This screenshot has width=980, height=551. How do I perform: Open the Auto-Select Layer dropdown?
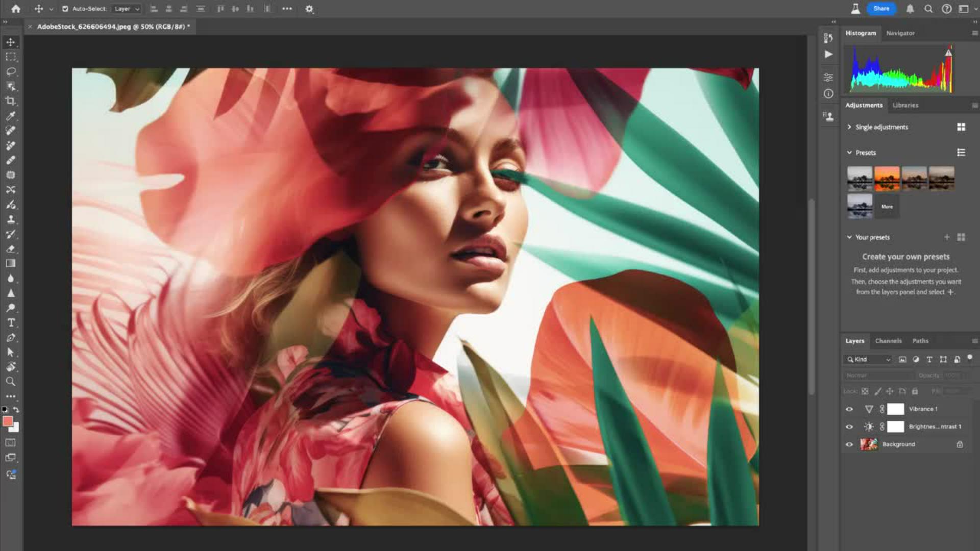[x=127, y=9]
